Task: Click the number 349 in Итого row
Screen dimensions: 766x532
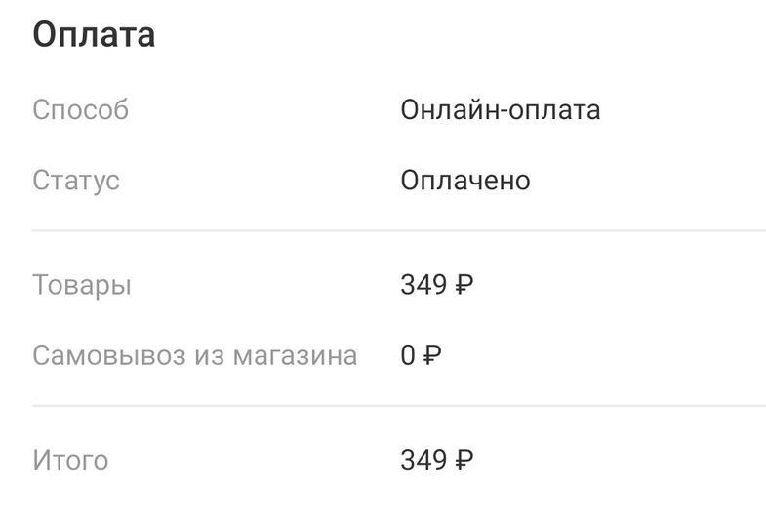Action: pos(423,460)
